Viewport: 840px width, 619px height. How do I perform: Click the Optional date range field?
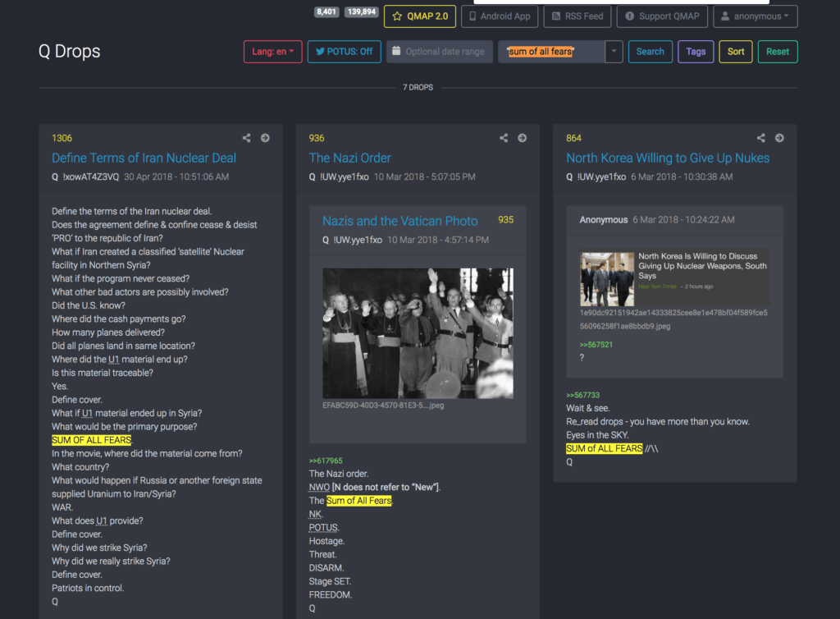coord(440,52)
